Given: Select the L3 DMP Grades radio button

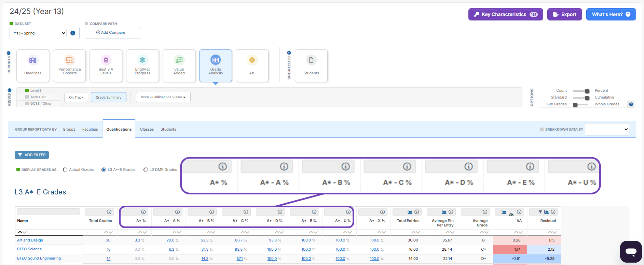Looking at the screenshot, I should pos(146,170).
